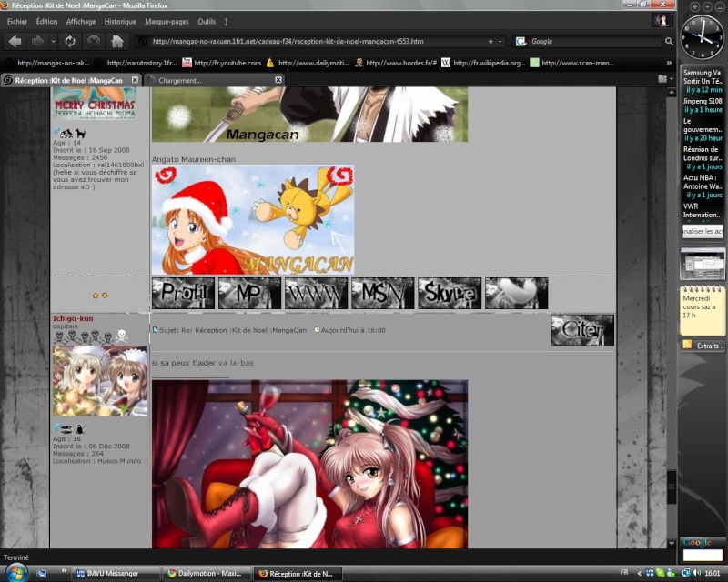Open the Samsung Va Sortir headline
The image size is (728, 582).
tap(702, 76)
